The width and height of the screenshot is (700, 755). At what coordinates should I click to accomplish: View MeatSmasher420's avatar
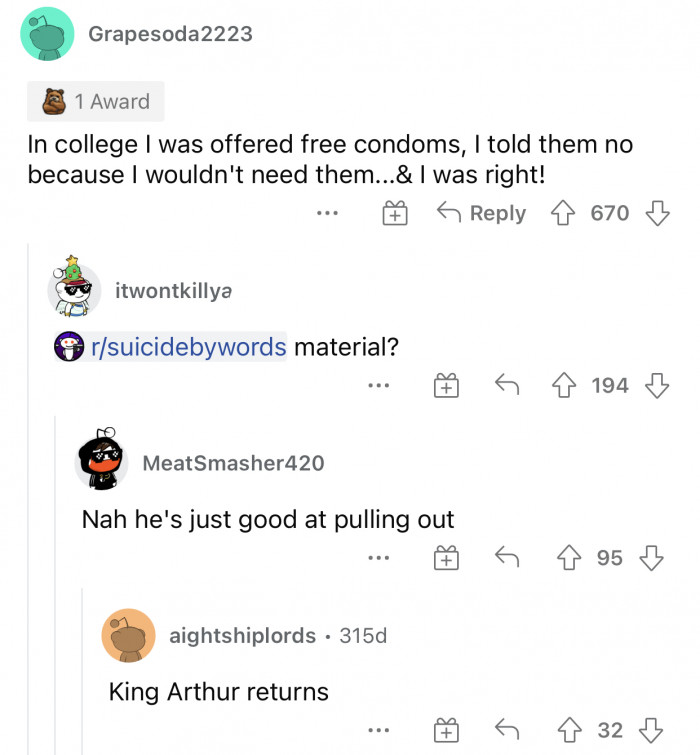point(102,462)
